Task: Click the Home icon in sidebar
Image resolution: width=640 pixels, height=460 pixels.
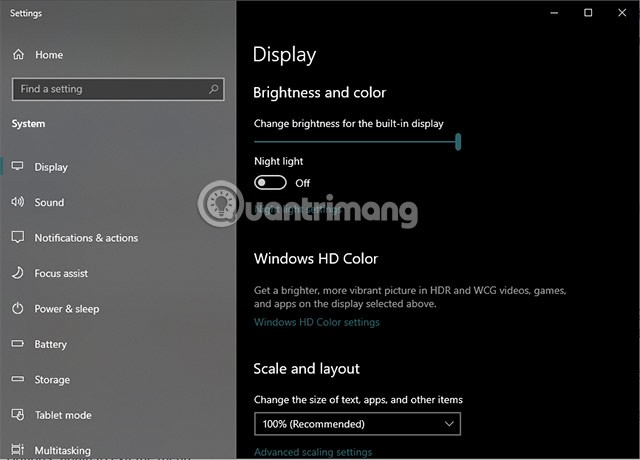Action: [18, 55]
